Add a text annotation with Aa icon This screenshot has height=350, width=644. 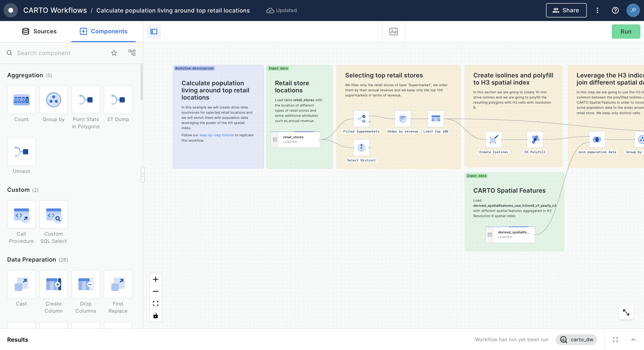tap(393, 32)
